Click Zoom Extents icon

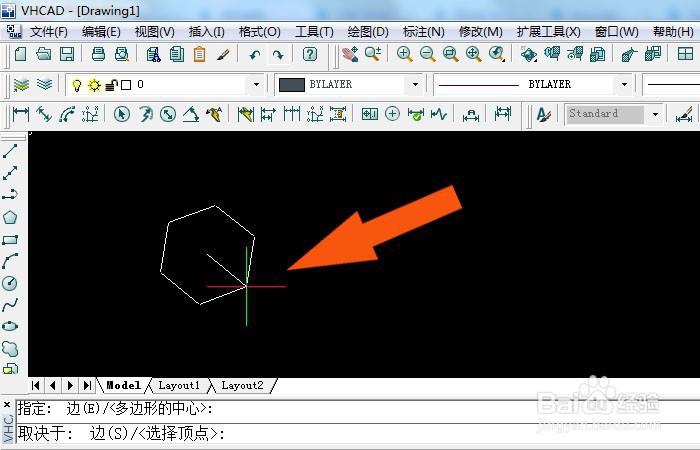click(x=474, y=54)
